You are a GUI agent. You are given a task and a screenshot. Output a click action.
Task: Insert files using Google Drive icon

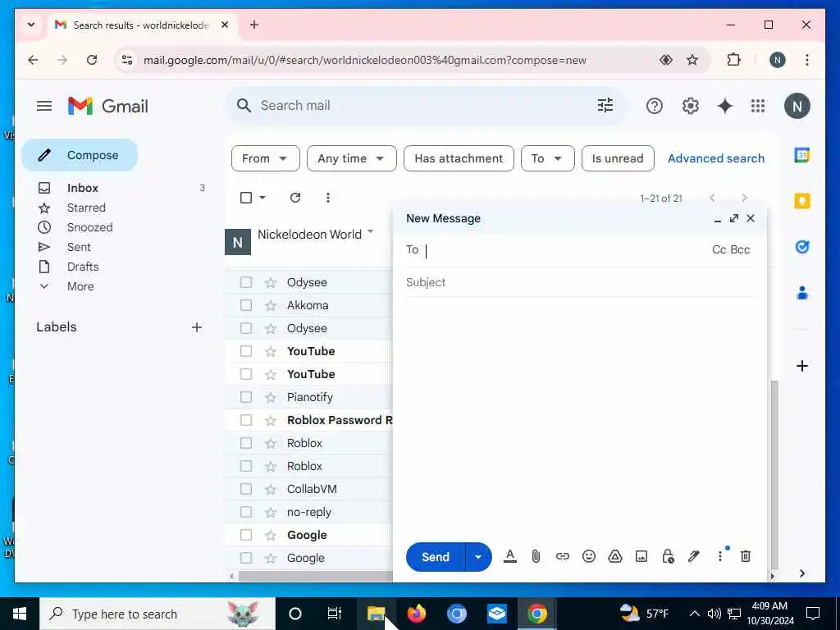615,557
